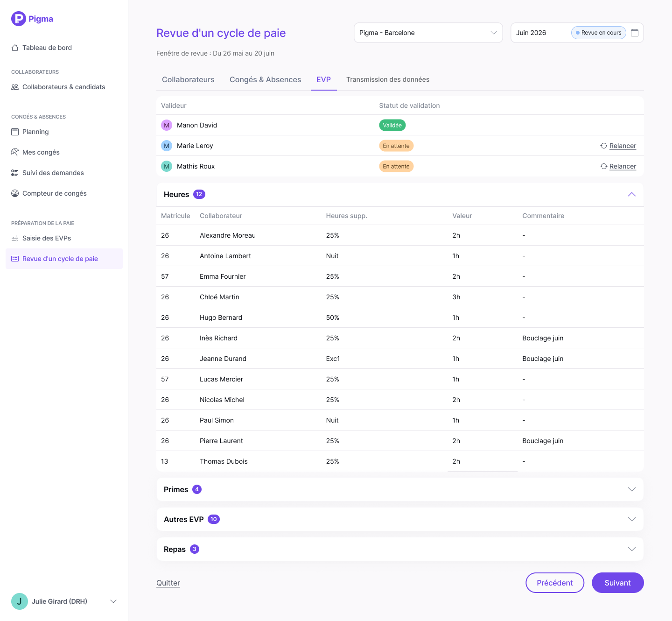
Task: Click the Suivant button
Action: [618, 583]
